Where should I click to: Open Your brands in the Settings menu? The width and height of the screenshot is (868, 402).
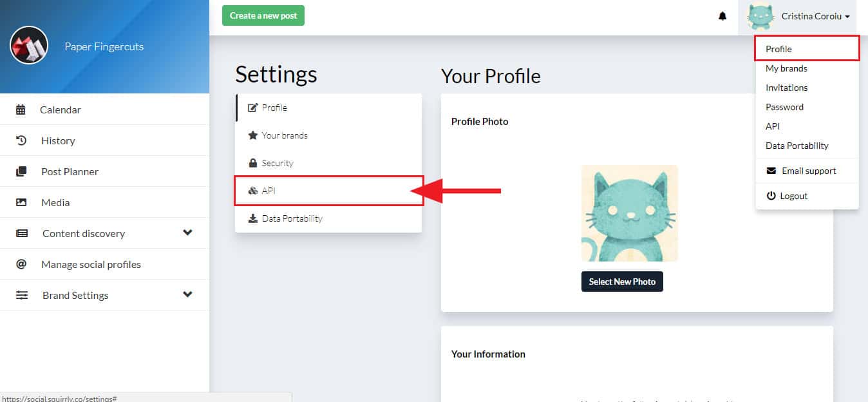(328, 135)
